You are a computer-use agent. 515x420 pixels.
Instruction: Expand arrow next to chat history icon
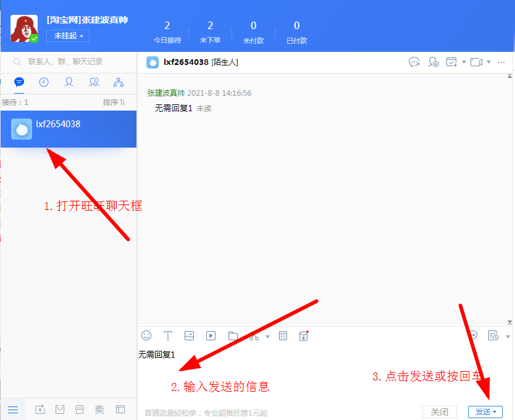tap(508, 337)
